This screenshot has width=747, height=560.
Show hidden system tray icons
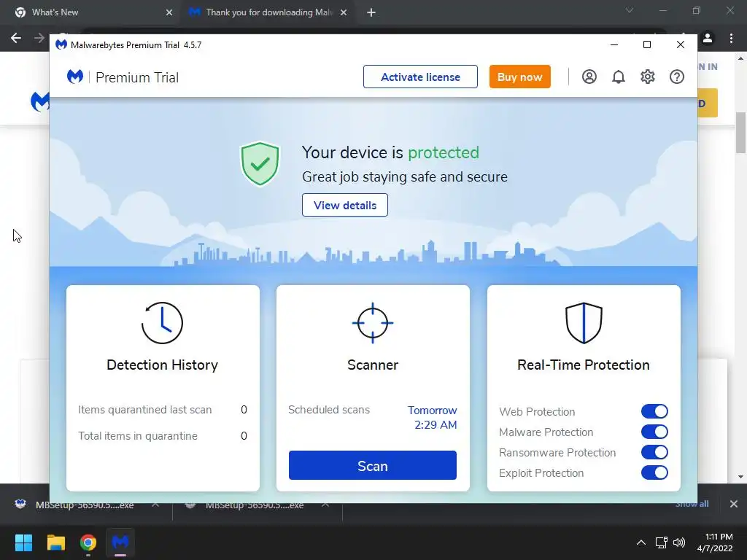641,542
